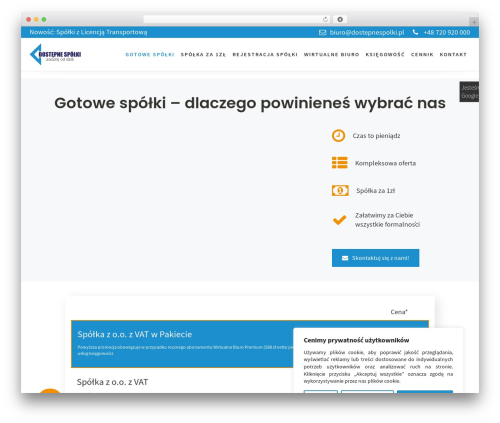Click the Spółka za 1zł feature text
The height and width of the screenshot is (423, 500).
(x=376, y=191)
